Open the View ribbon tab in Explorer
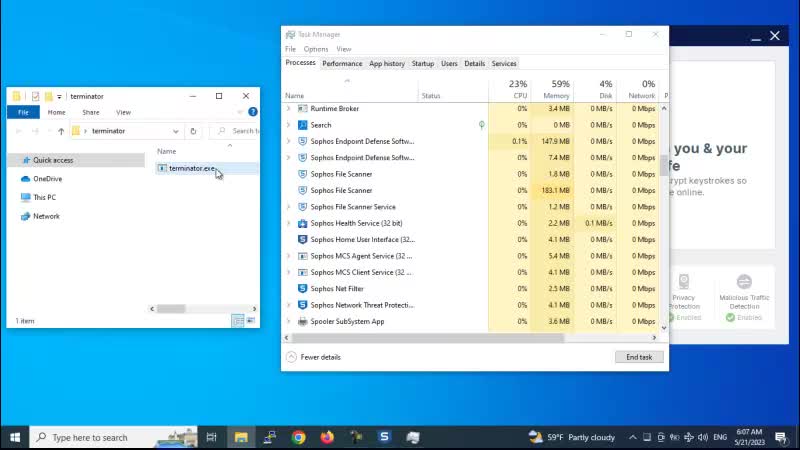The width and height of the screenshot is (800, 450). click(123, 112)
